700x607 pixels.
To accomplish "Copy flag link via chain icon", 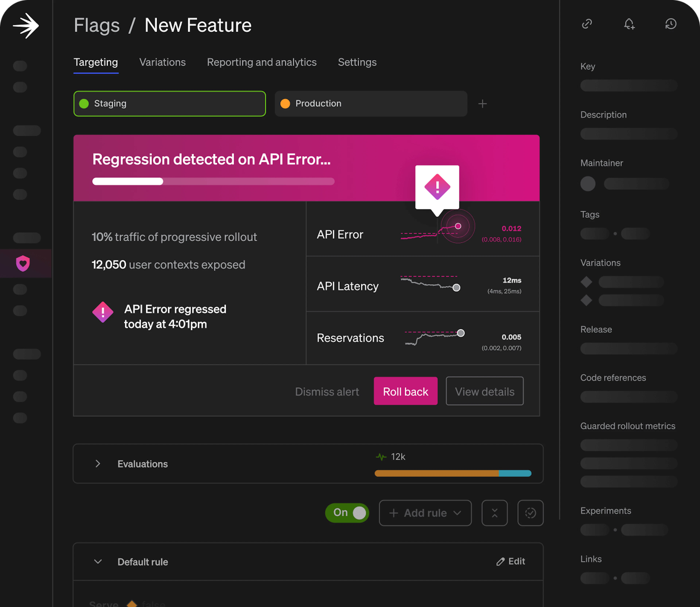I will pos(587,24).
